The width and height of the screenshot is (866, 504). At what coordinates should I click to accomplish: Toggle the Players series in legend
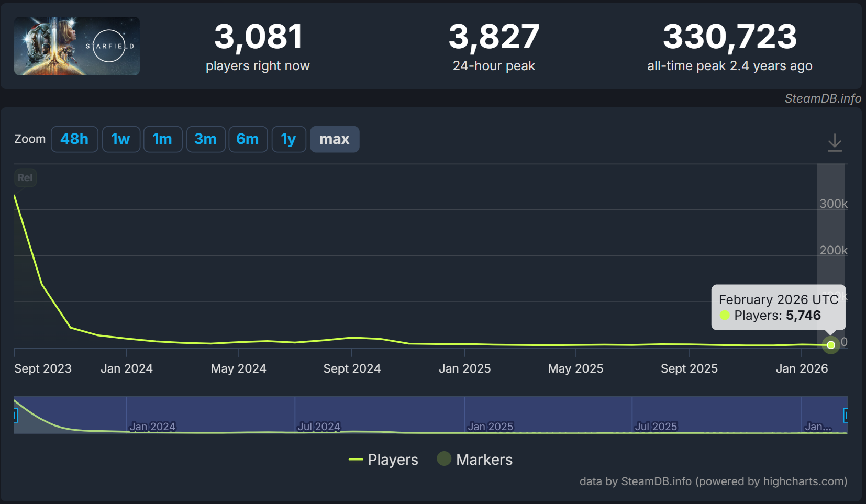(383, 460)
